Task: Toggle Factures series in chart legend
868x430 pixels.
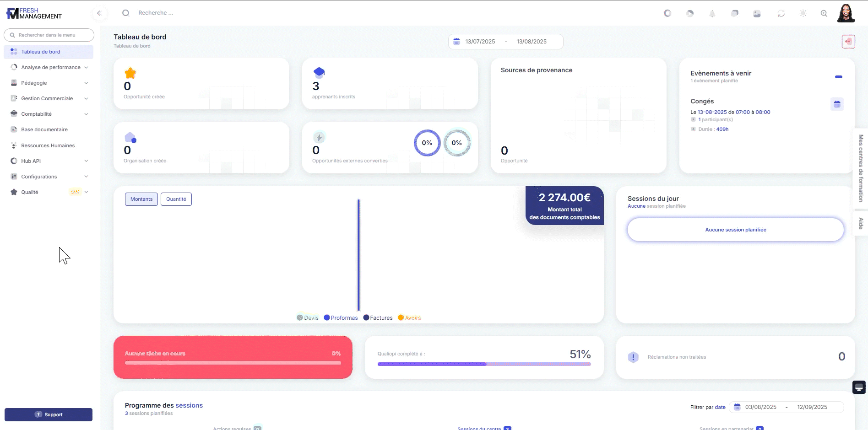Action: click(x=378, y=318)
